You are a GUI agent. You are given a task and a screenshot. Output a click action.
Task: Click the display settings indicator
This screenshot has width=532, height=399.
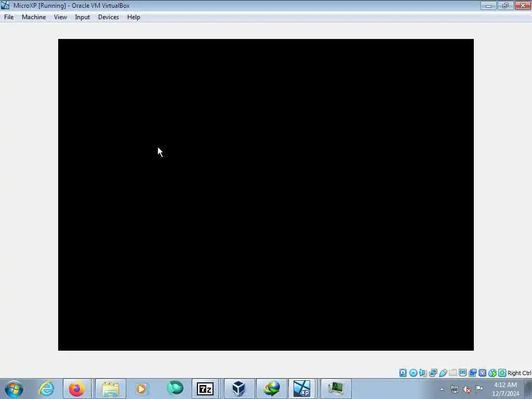[462, 373]
